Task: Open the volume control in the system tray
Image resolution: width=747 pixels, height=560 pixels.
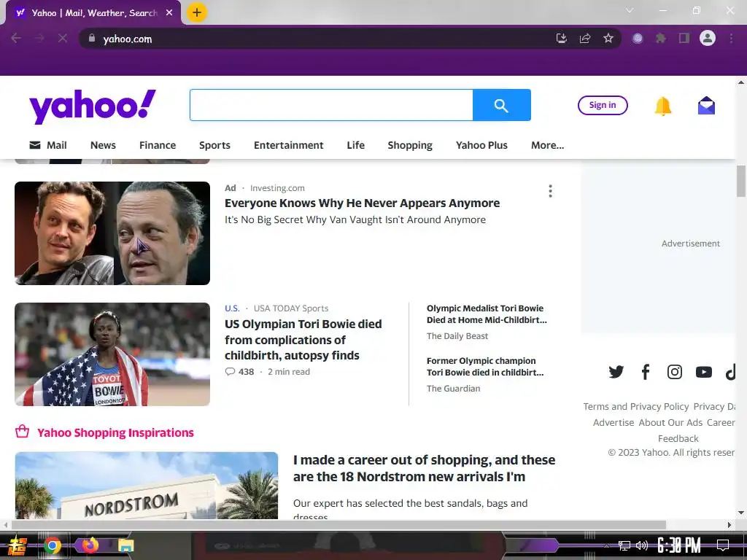Action: 642,545
